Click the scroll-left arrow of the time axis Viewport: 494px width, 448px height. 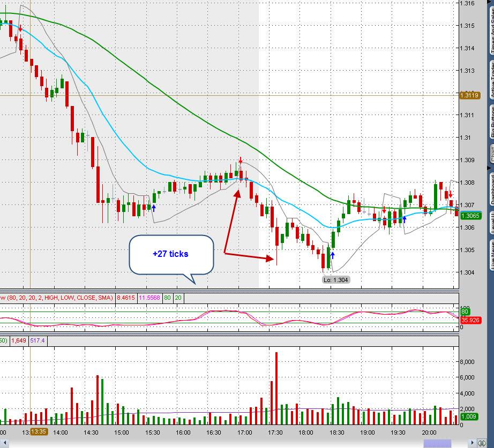pyautogui.click(x=5, y=443)
